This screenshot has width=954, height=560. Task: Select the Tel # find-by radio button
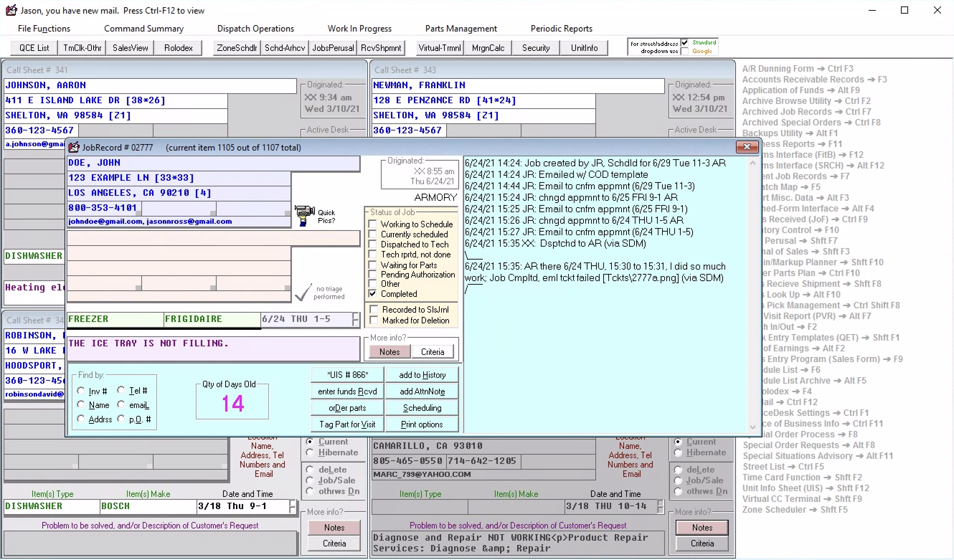tap(122, 390)
